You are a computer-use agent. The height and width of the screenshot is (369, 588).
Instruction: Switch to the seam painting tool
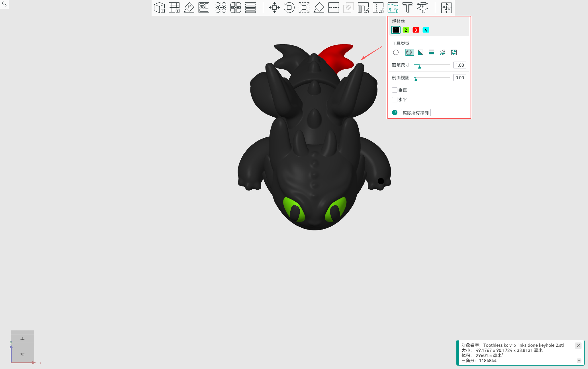click(x=379, y=8)
